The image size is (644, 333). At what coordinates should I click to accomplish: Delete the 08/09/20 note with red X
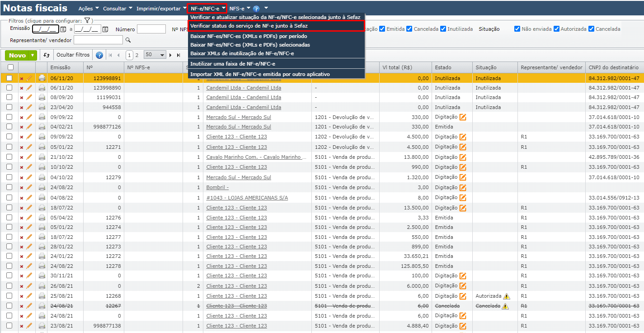click(21, 98)
